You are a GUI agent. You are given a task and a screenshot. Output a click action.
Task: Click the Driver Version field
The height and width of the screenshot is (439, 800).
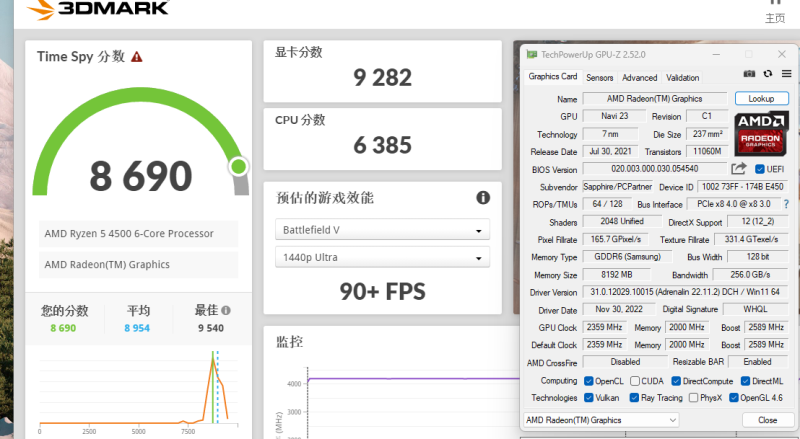(685, 292)
